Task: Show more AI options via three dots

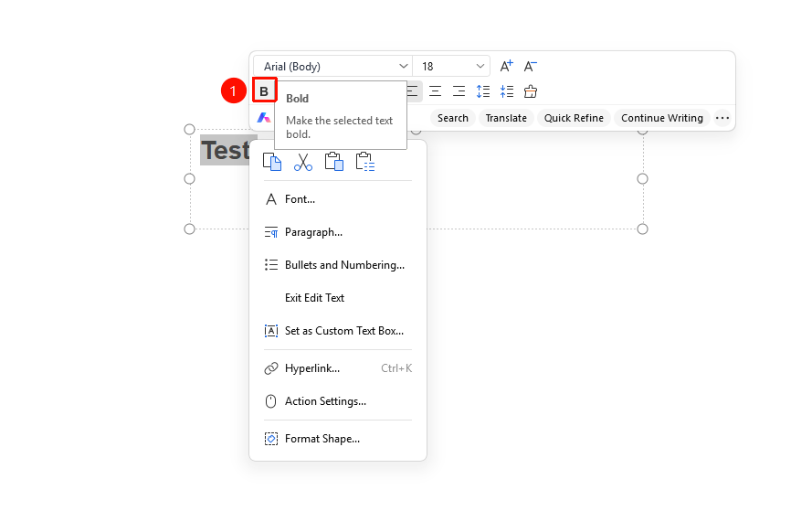Action: pos(722,118)
